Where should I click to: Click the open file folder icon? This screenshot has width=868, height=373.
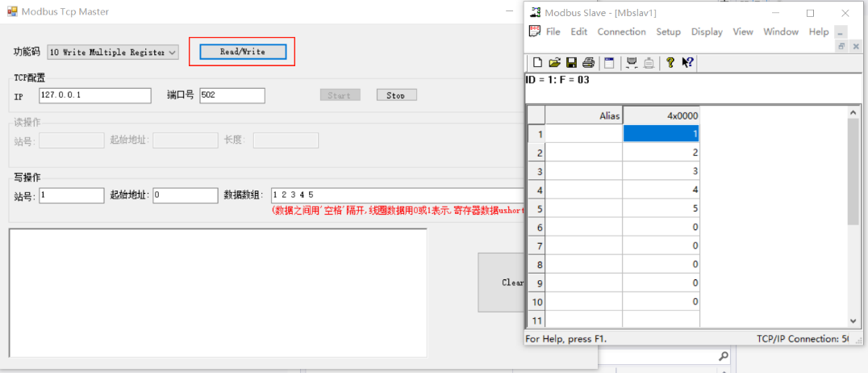tap(554, 63)
